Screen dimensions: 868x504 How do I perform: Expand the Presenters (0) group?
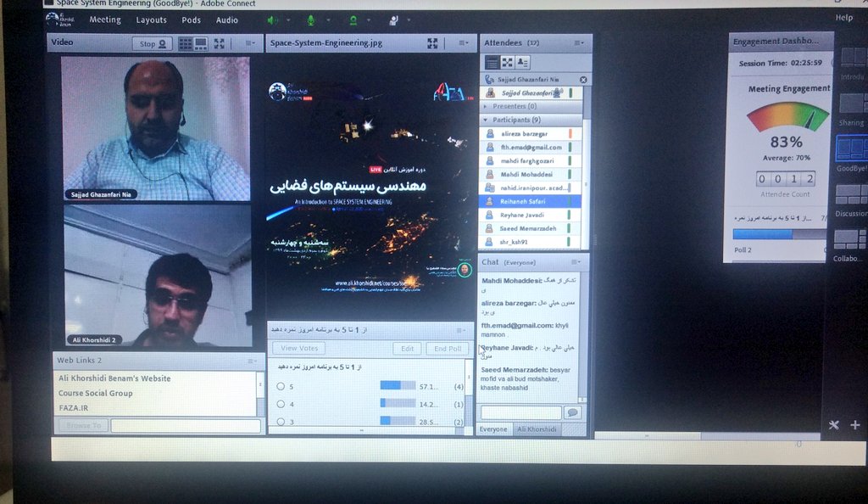tap(486, 106)
